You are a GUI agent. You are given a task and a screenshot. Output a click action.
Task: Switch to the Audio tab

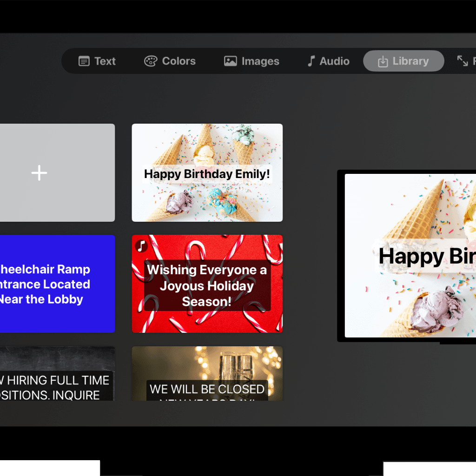[327, 61]
